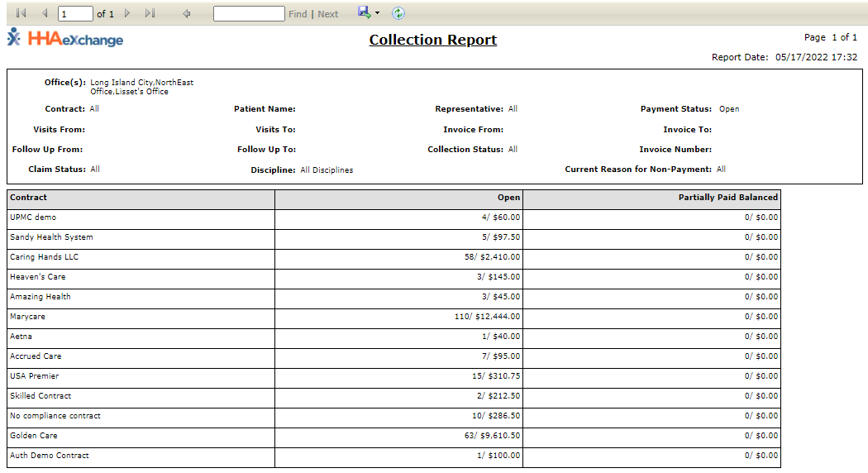Click Caring Hands LLC open amount
868x473 pixels.
[x=492, y=257]
